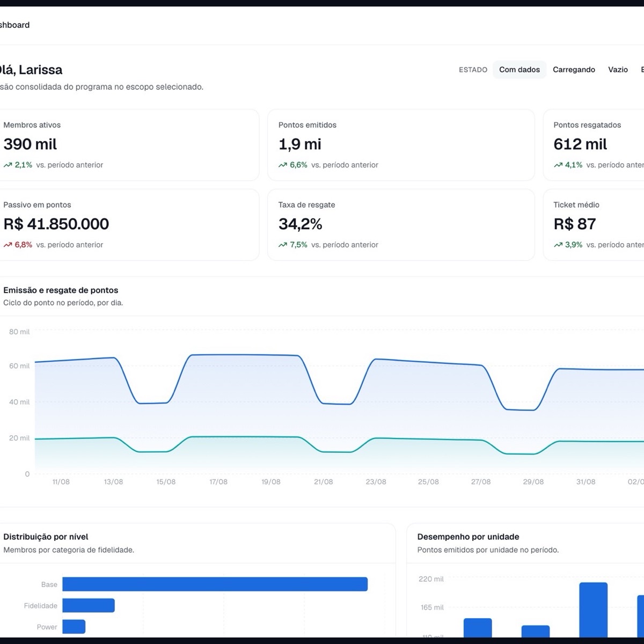Click red trend arrow in Passivo em pontos card
This screenshot has height=644, width=644.
point(8,245)
